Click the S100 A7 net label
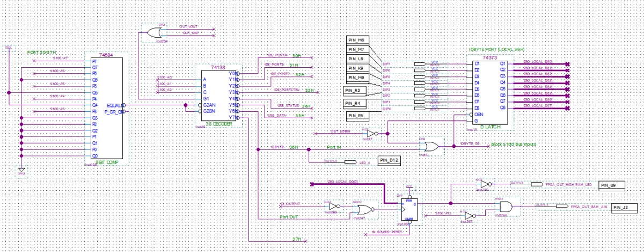Viewport: 644px width, 252px height. [x=60, y=57]
